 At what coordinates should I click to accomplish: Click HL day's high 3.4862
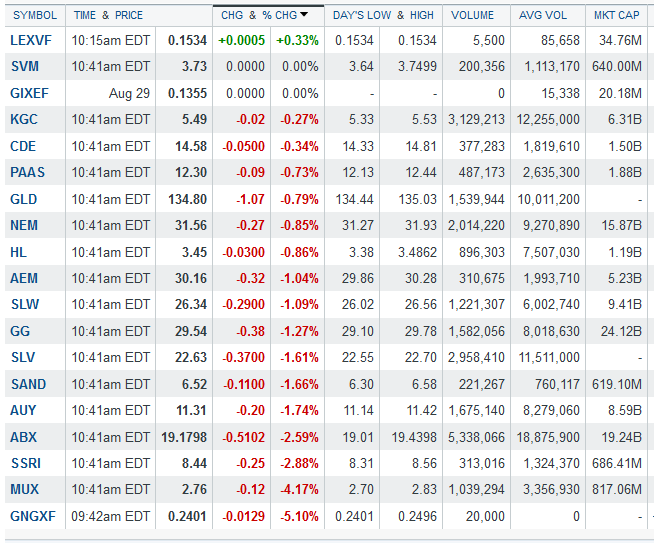pyautogui.click(x=418, y=252)
